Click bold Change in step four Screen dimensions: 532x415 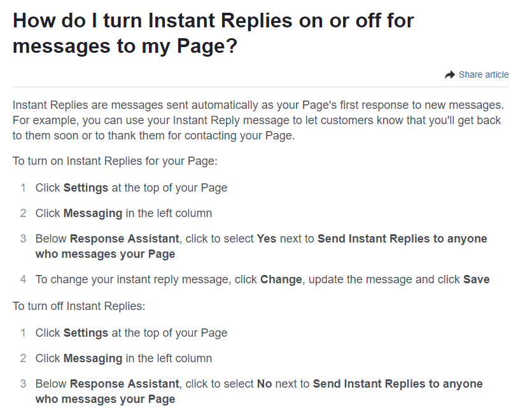coord(281,279)
